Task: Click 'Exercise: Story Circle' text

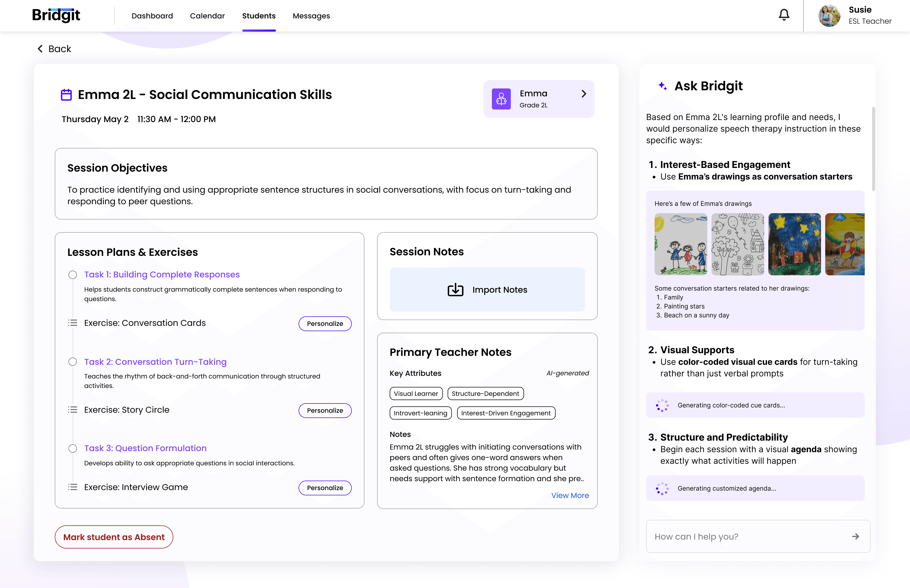Action: (127, 410)
